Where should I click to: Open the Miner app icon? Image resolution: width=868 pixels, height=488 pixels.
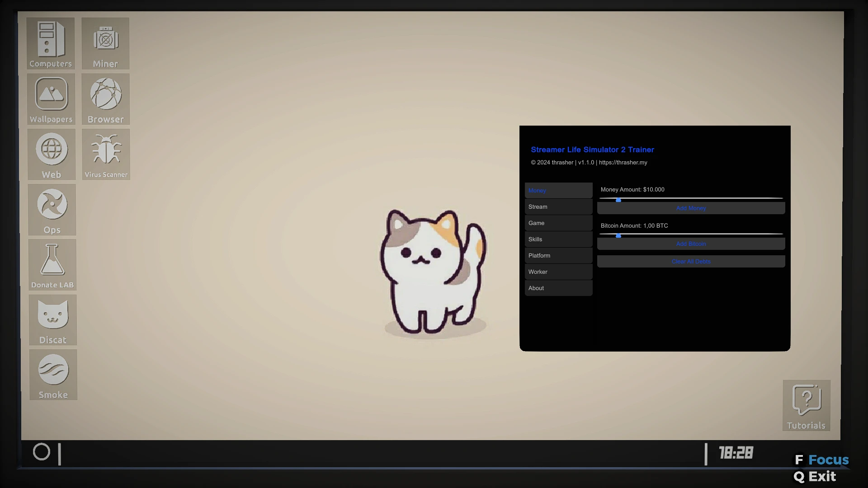click(105, 43)
